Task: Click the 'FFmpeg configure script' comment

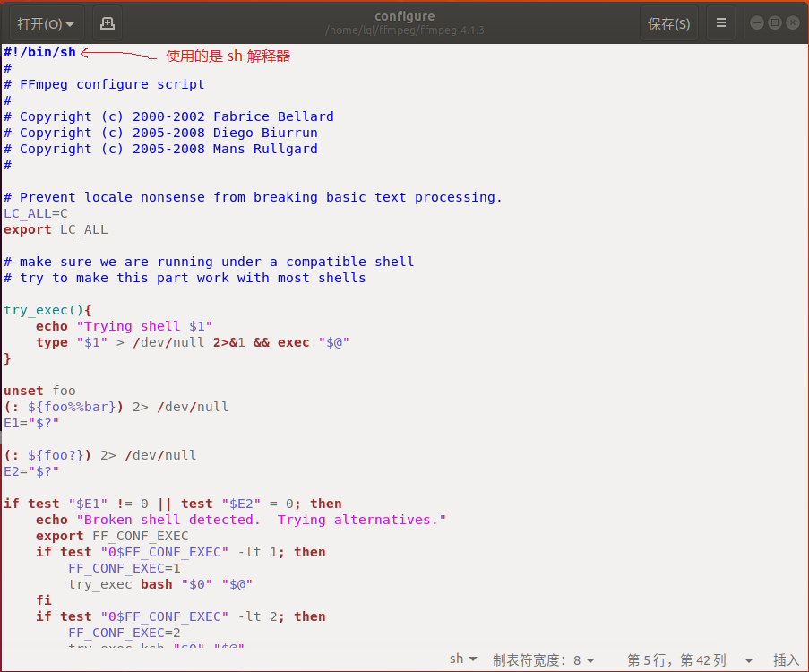Action: [x=104, y=84]
